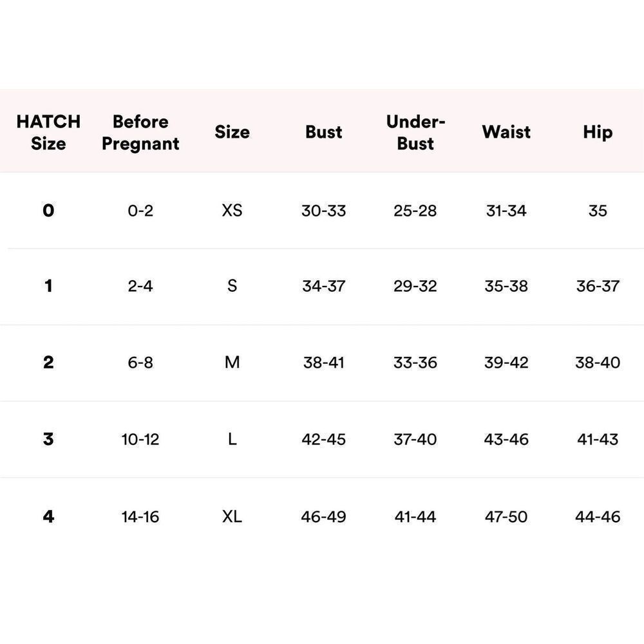
Task: Click the XL size cell
Action: pos(232,516)
